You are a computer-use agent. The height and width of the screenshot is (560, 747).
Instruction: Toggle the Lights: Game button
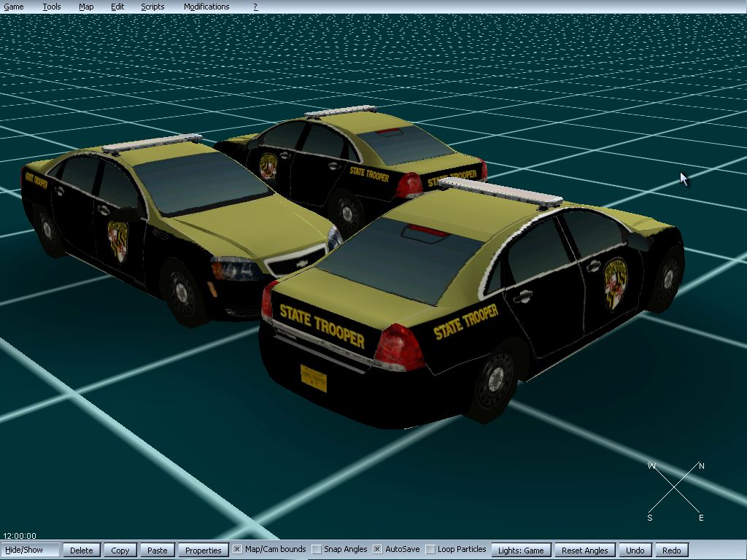(521, 550)
